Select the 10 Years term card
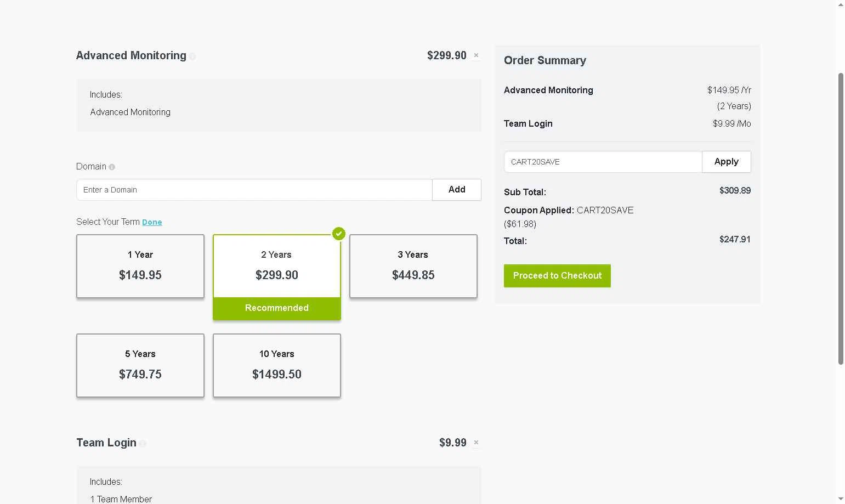Image resolution: width=845 pixels, height=504 pixels. [x=277, y=365]
